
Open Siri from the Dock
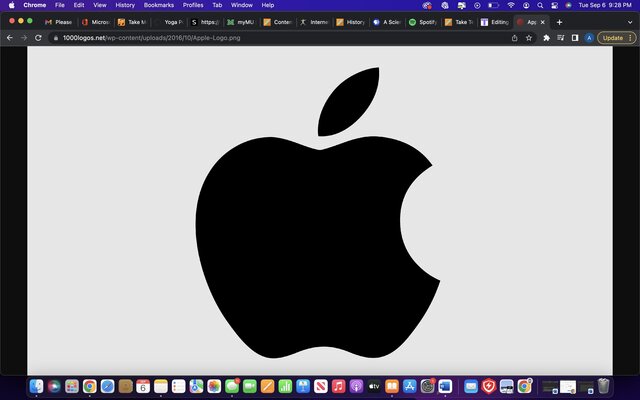(x=54, y=386)
